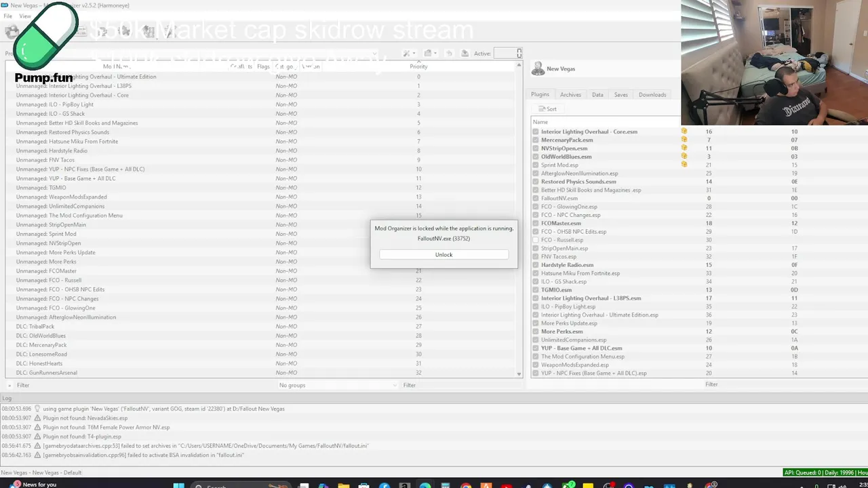Image resolution: width=868 pixels, height=488 pixels.
Task: Click the Sort plugins button
Action: tap(548, 109)
